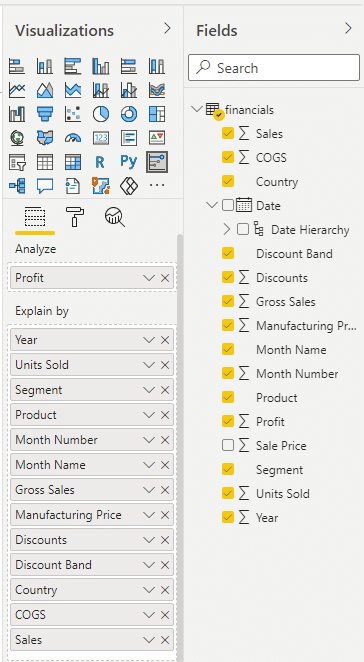
Task: Select the Funnel chart visualization icon
Action: [45, 114]
